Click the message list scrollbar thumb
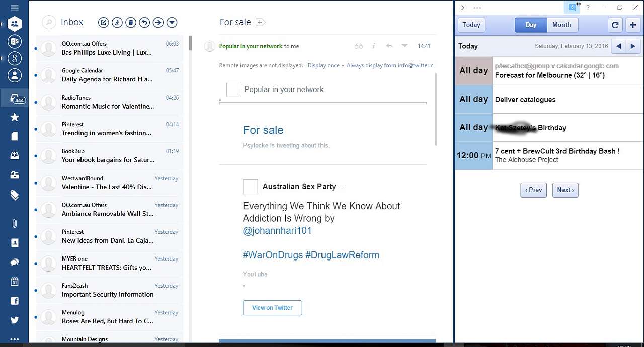 pyautogui.click(x=190, y=43)
